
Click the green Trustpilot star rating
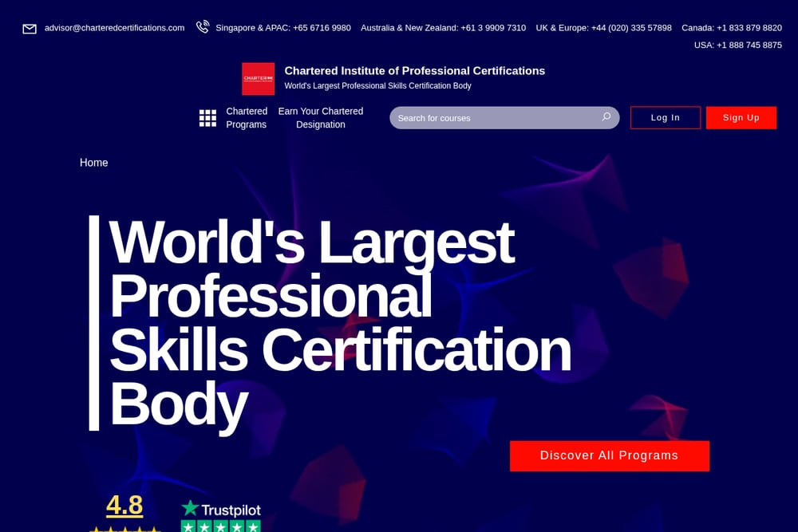coord(221,526)
